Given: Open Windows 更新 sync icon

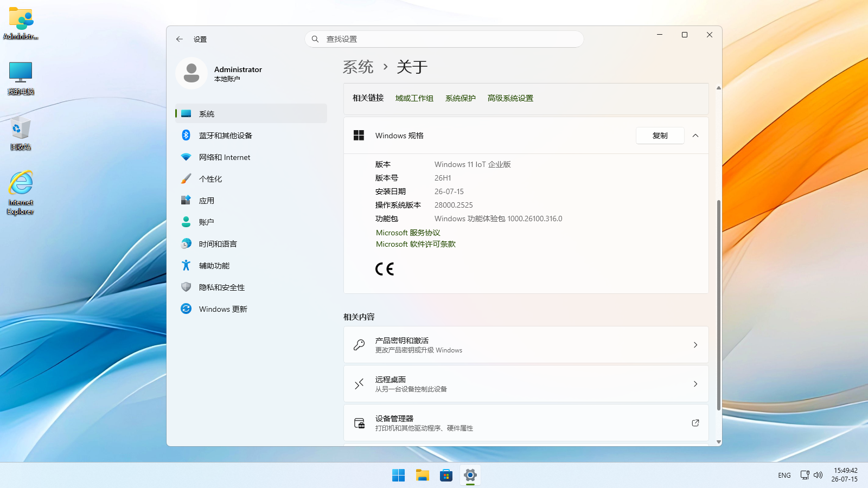Looking at the screenshot, I should [x=186, y=309].
